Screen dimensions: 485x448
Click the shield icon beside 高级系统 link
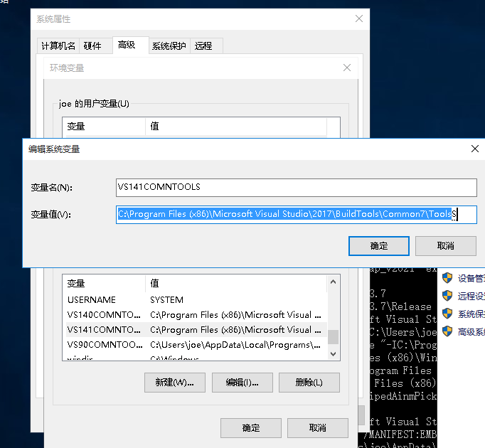(x=447, y=331)
